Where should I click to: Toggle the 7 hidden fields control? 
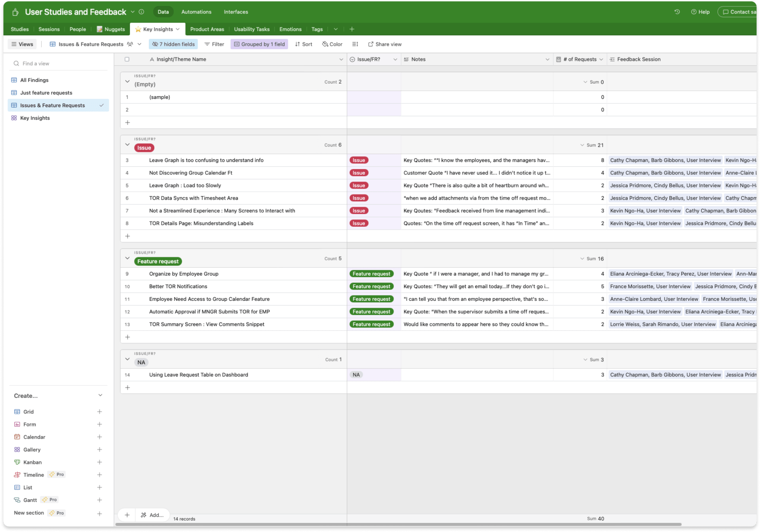[173, 44]
